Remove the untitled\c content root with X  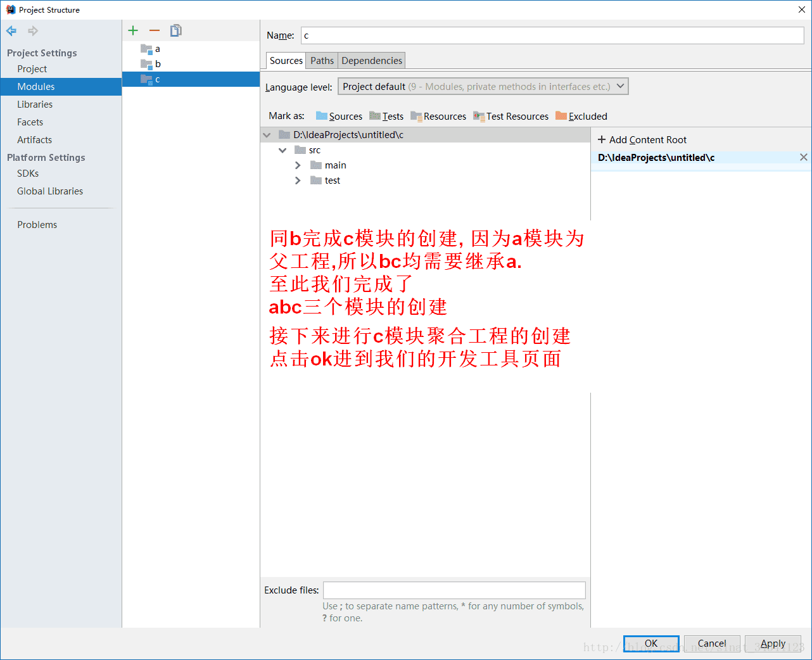click(804, 157)
